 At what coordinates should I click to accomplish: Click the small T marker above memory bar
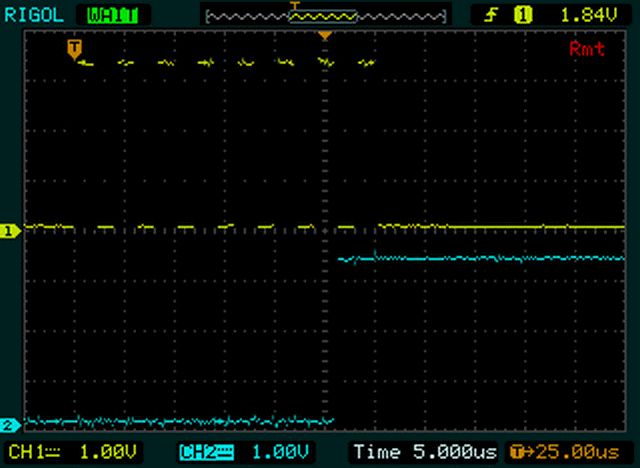click(295, 5)
